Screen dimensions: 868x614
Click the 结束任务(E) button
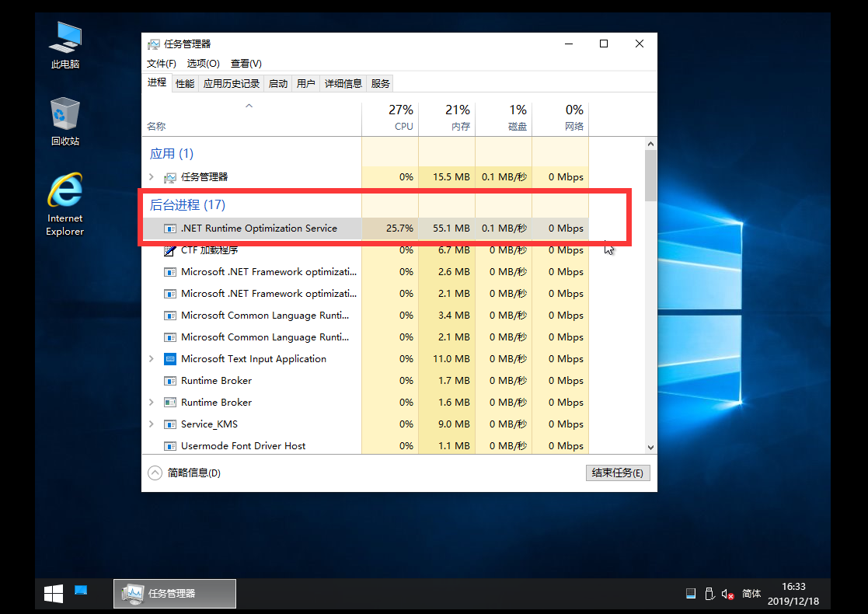coord(618,473)
